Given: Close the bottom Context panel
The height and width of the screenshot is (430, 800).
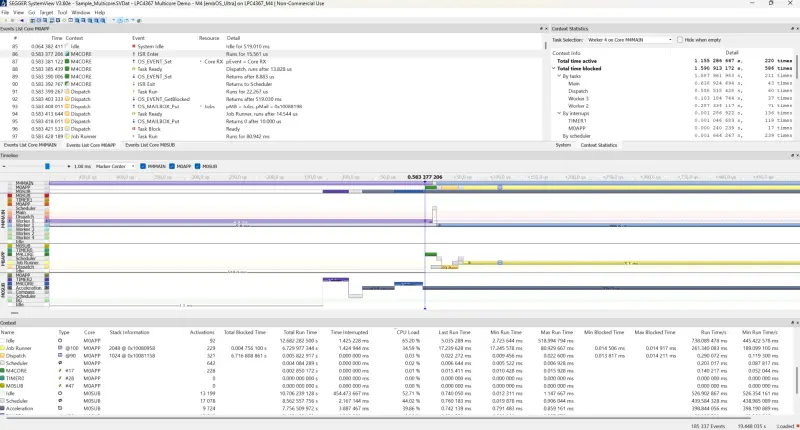Looking at the screenshot, I should 797,323.
